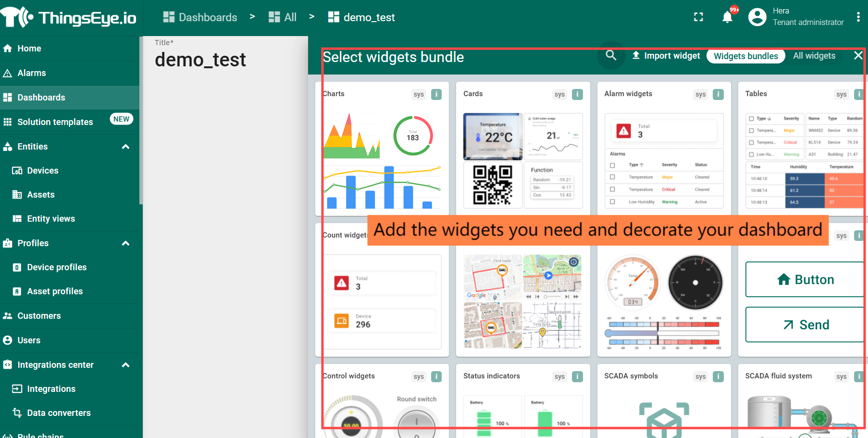The image size is (868, 438).
Task: Toggle fullscreen mode icon
Action: [x=698, y=17]
